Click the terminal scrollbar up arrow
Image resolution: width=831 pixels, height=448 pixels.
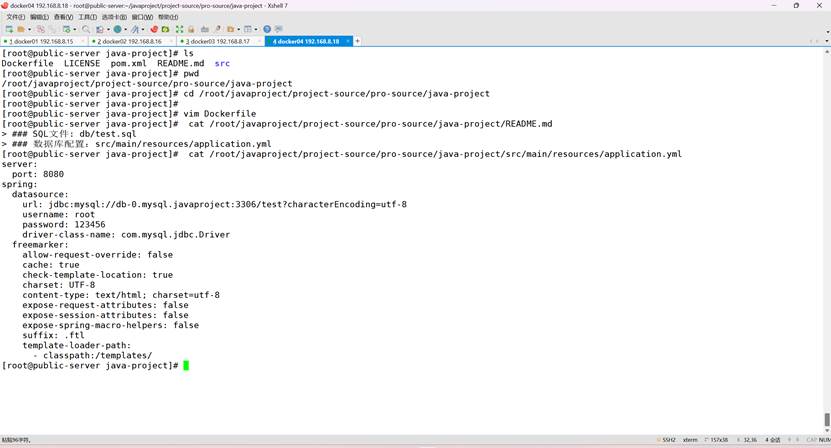[827, 52]
